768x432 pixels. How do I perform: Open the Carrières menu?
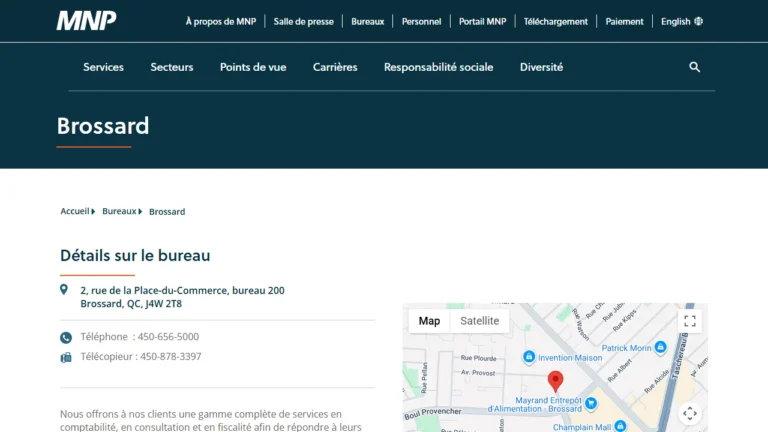coord(335,67)
